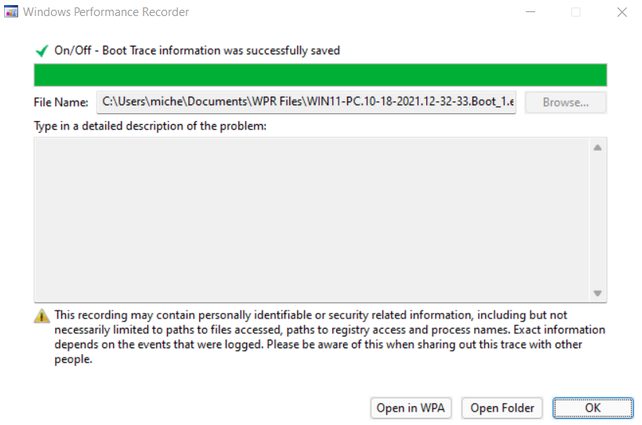Click the scroll up arrow in description box

click(x=597, y=147)
